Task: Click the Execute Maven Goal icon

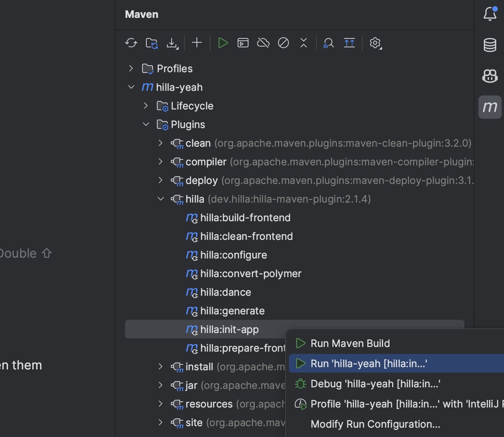Action: coord(243,43)
